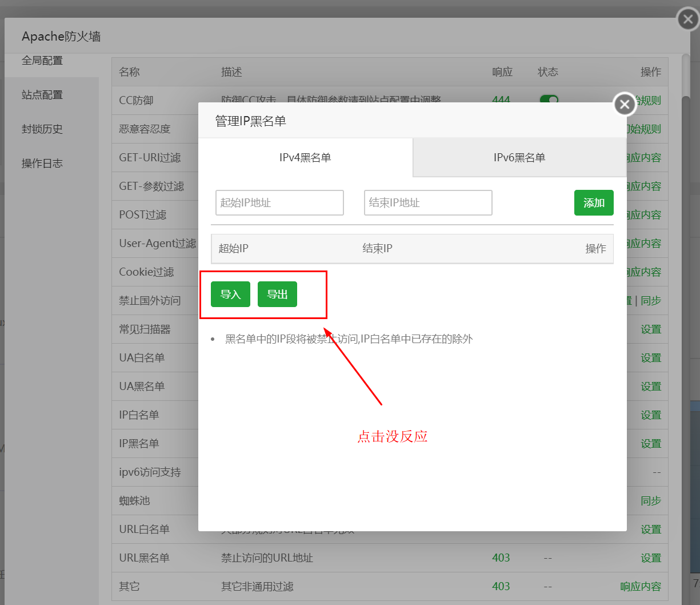
Task: Close the 管理IP黑名单 dialog
Action: pyautogui.click(x=625, y=104)
